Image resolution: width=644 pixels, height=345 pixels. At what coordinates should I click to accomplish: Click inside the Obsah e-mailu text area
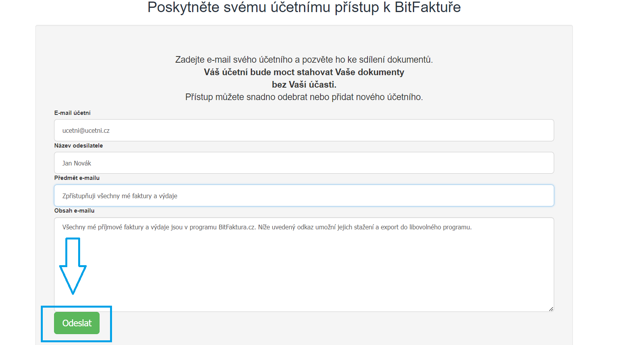(304, 264)
